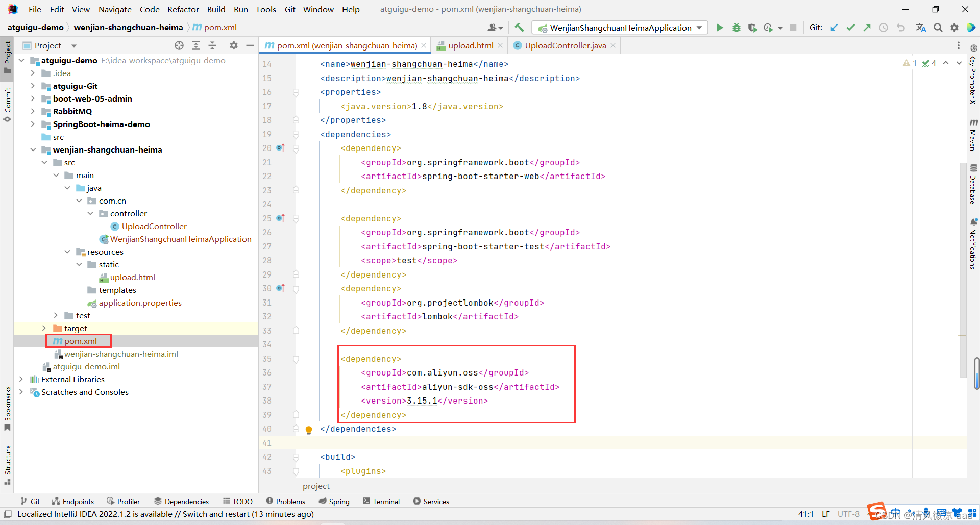This screenshot has height=525, width=980.
Task: Open the user account icon dropdown
Action: click(x=495, y=28)
